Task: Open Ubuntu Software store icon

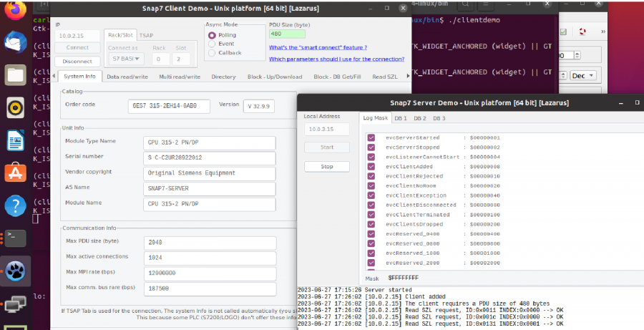Action: pyautogui.click(x=16, y=173)
